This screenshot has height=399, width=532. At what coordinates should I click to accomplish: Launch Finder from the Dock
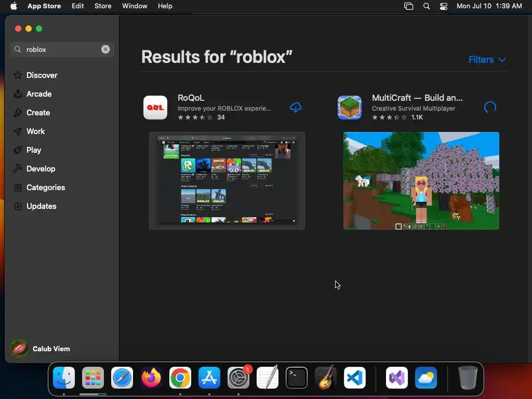(64, 378)
